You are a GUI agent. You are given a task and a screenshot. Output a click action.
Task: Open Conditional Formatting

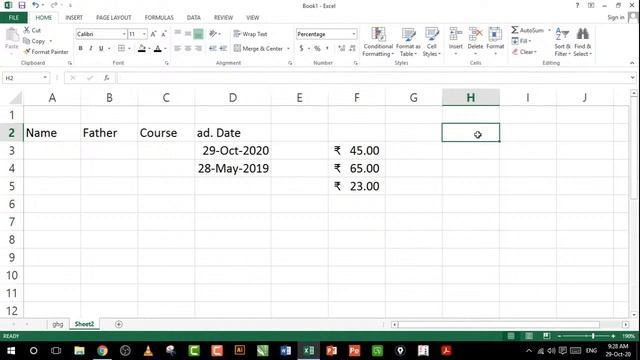click(378, 42)
